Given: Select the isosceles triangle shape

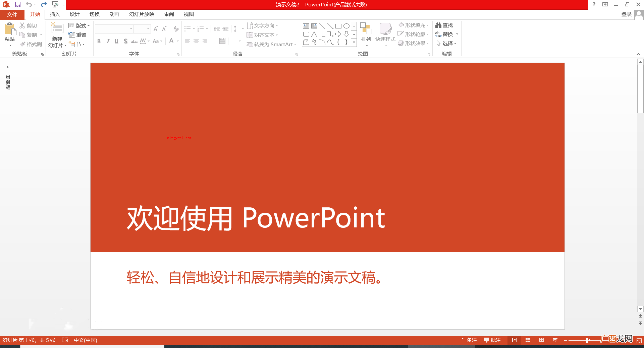Looking at the screenshot, I should (x=314, y=34).
